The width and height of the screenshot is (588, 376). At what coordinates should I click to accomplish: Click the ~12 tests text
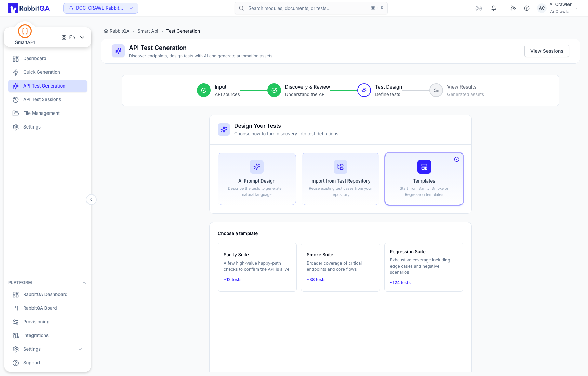(x=232, y=280)
